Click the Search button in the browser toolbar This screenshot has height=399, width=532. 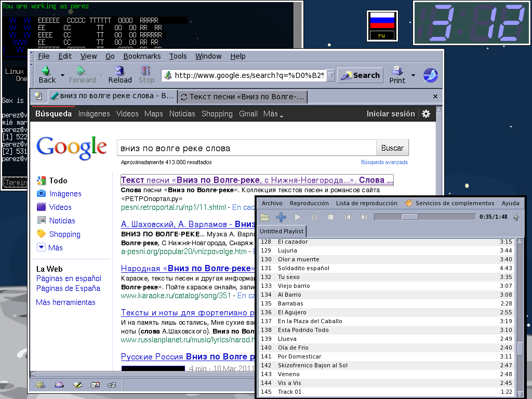(360, 75)
